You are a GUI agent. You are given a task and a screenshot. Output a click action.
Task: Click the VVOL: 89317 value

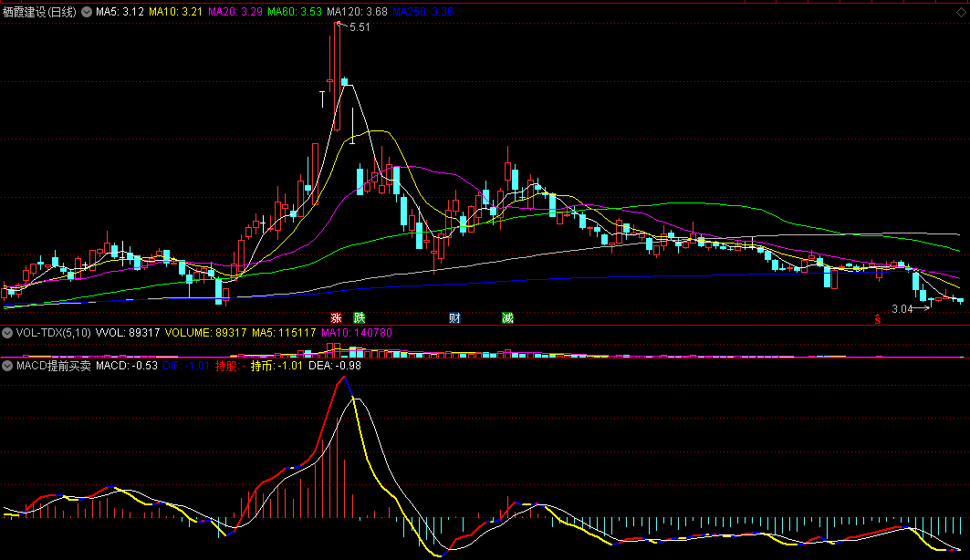point(128,333)
